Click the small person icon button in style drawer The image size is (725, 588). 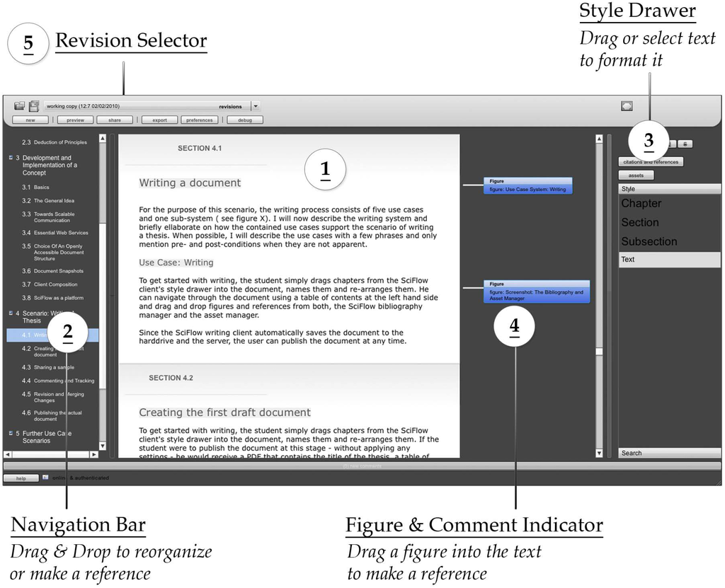(x=685, y=144)
